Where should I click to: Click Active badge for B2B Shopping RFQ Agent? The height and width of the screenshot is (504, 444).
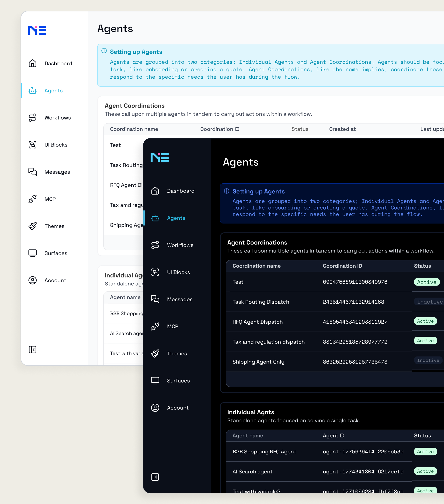[x=425, y=451]
